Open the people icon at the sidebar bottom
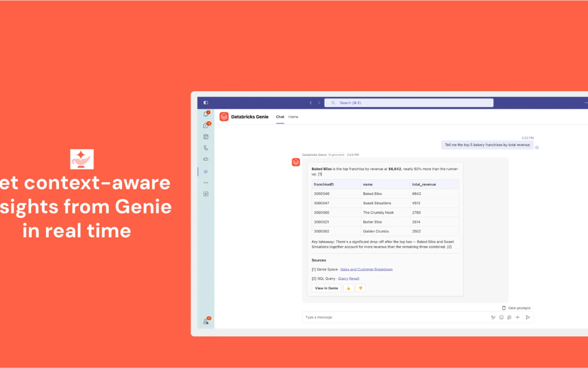Viewport: 588px width, 368px height. point(206,321)
